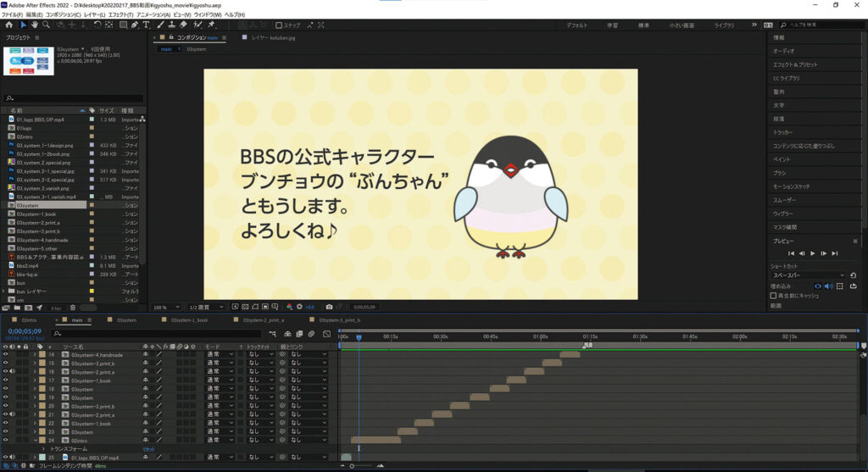Image resolution: width=868 pixels, height=472 pixels.
Task: Enable the スナップ (Snap) checkbox
Action: pos(279,25)
